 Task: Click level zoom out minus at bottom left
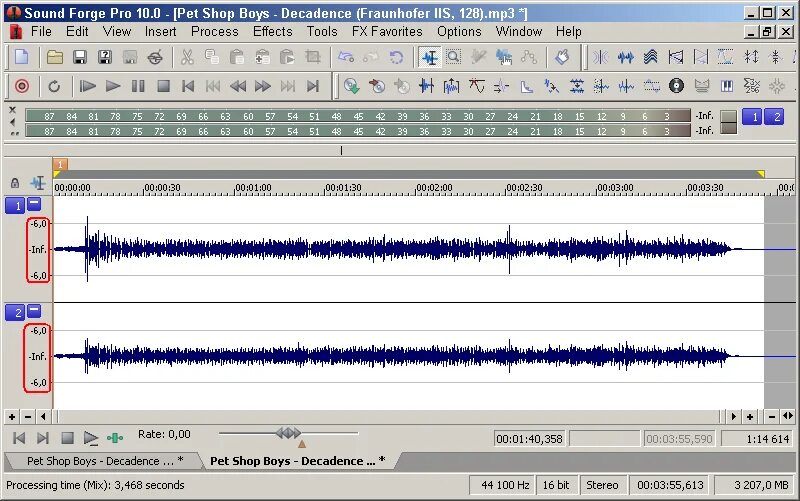click(28, 417)
